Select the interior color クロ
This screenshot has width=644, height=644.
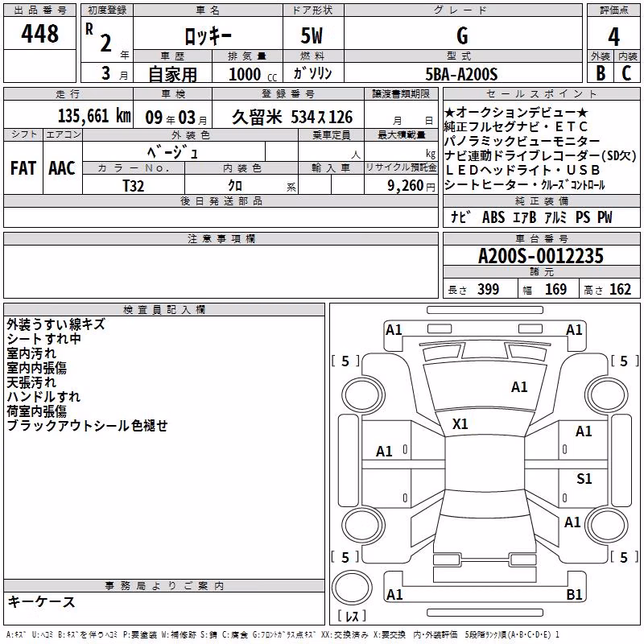[235, 186]
